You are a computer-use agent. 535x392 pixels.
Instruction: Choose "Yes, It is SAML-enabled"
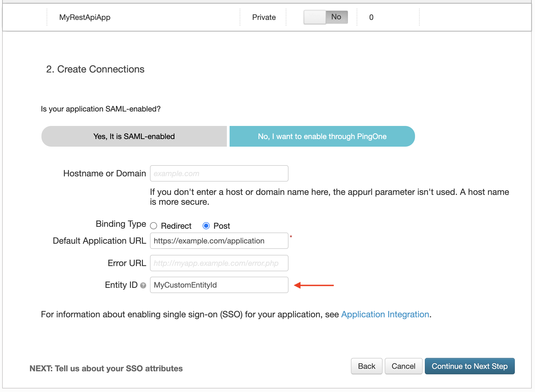click(134, 136)
